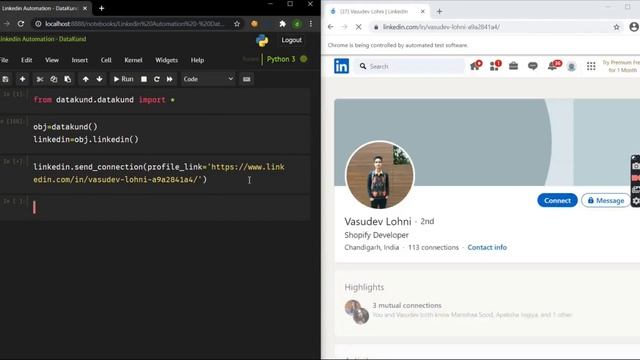Screen dimensions: 640x360
Task: Open LinkedIn Home icon
Action: click(x=475, y=66)
